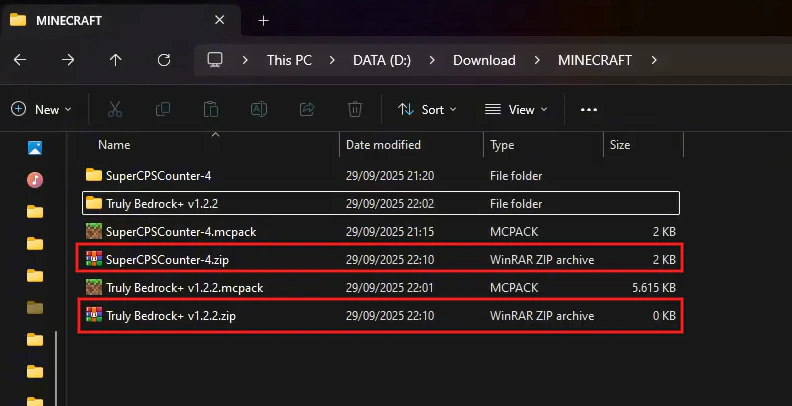Screen dimensions: 792x406
Task: Click the Truly Bedrock+ v1.2.2.mcpack block icon
Action: tap(93, 287)
